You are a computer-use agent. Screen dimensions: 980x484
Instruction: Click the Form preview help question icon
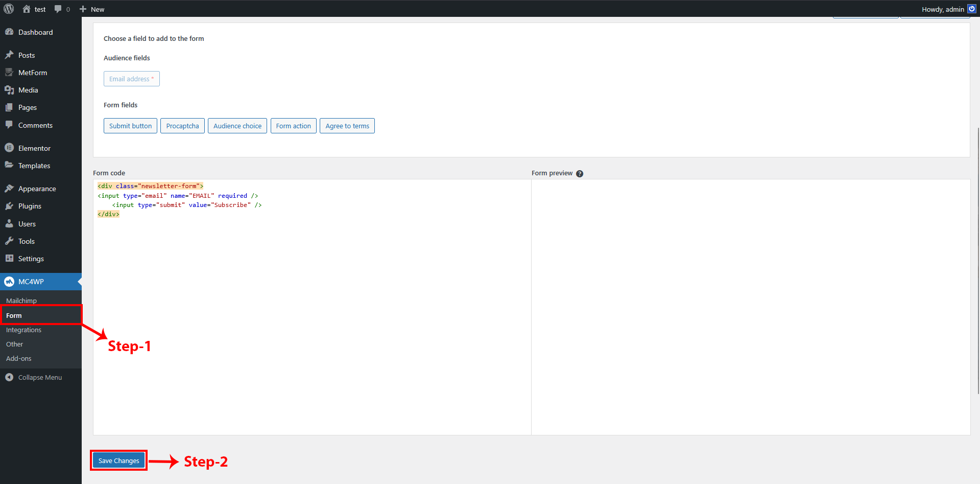pos(580,174)
